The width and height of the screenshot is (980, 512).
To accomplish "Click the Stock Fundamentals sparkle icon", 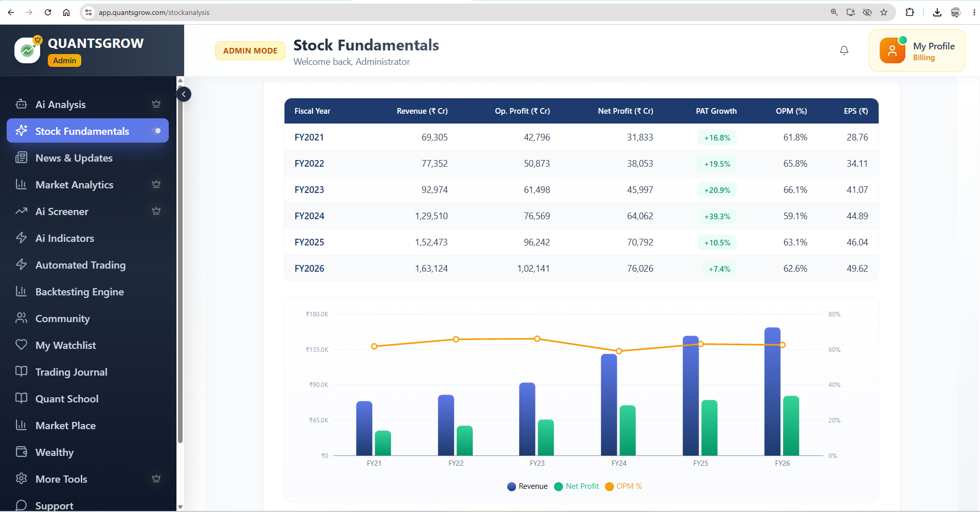I will (x=21, y=131).
